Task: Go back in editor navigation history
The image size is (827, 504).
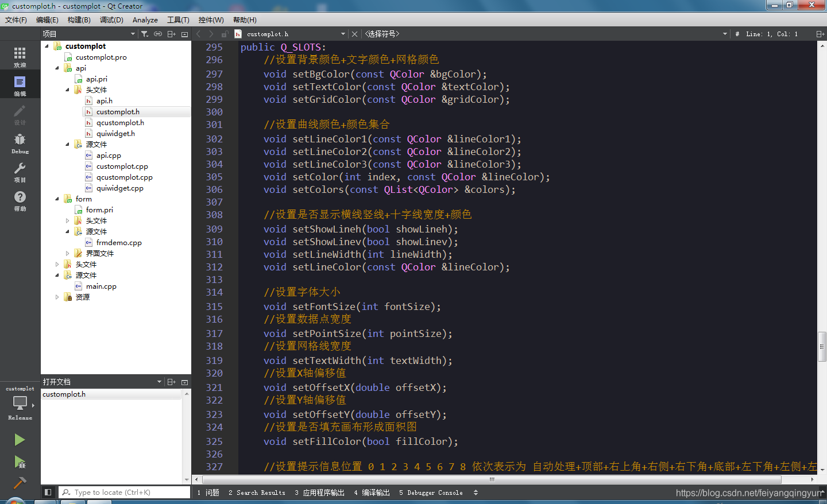Action: tap(199, 34)
